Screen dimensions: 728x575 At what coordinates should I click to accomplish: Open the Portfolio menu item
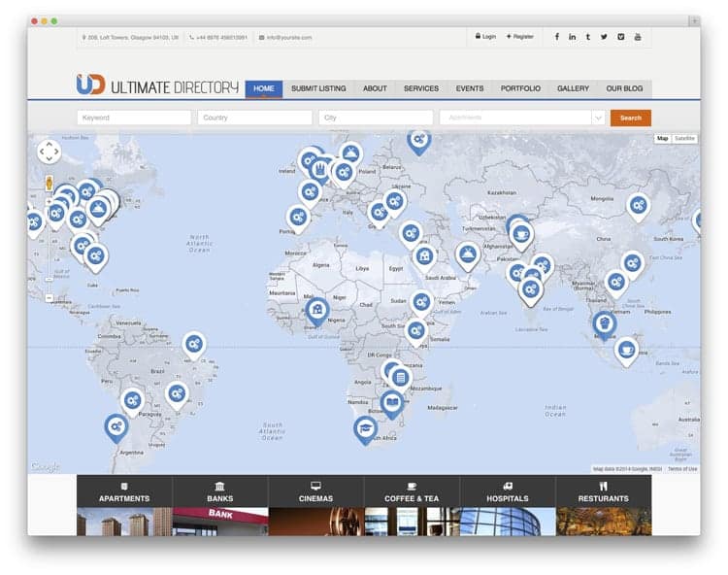(520, 88)
